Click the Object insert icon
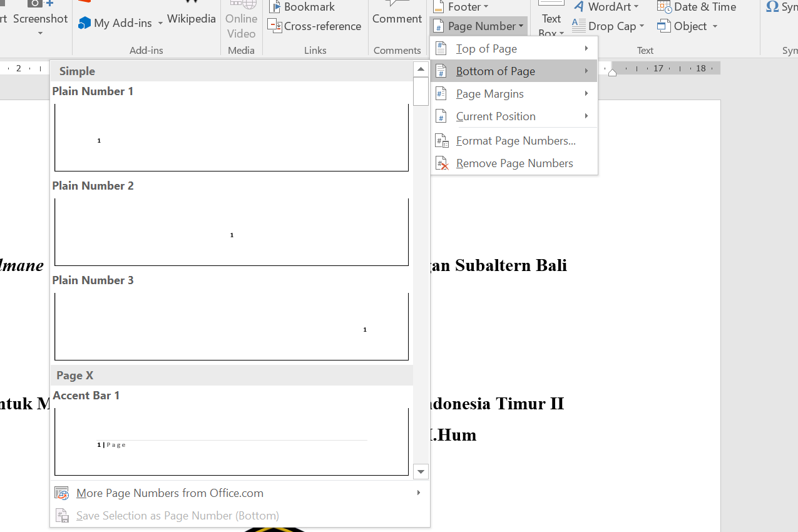 click(663, 26)
